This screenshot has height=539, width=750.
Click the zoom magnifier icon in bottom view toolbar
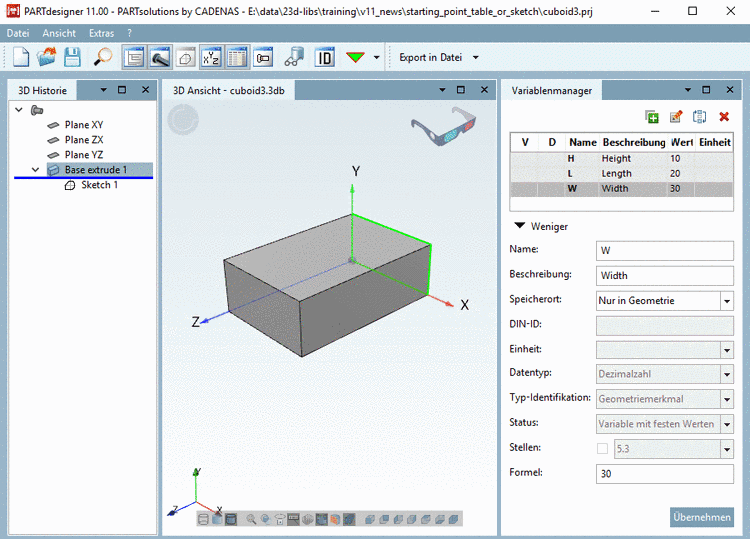251,519
